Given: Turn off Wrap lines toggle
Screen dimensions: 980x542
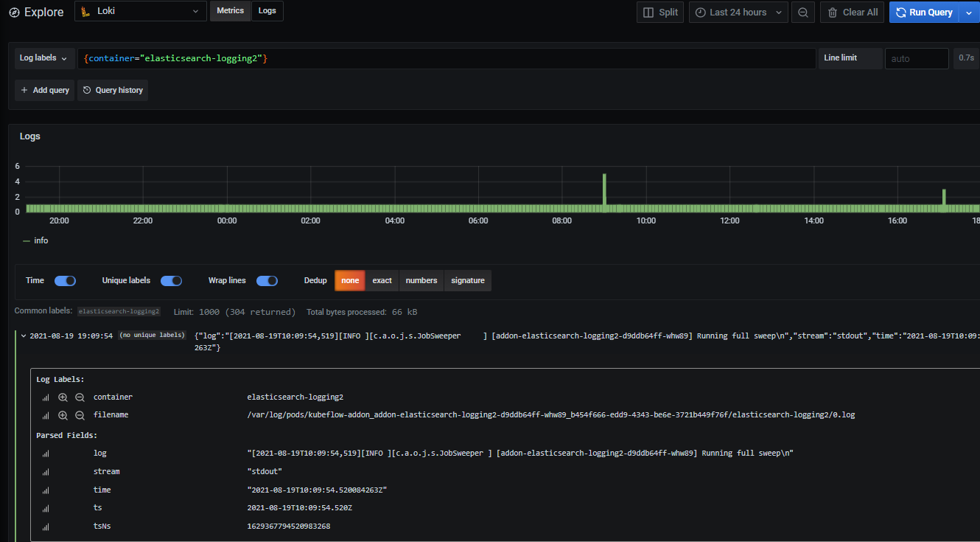Looking at the screenshot, I should (x=267, y=281).
